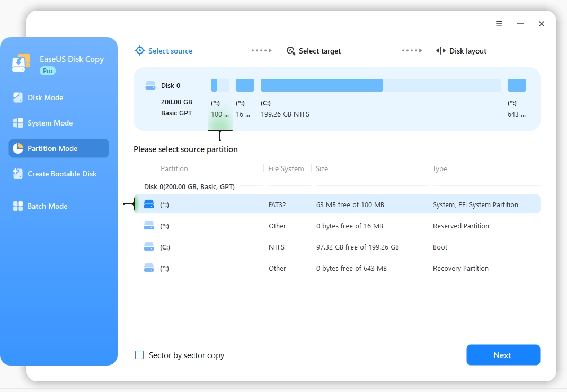Choose the EFI System Partition FAT32 row
The height and width of the screenshot is (392, 567).
(x=339, y=204)
